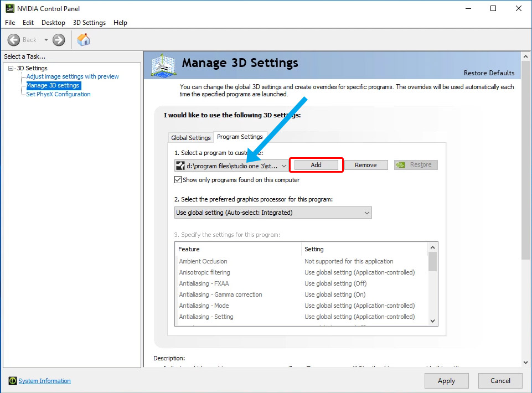Image resolution: width=532 pixels, height=393 pixels.
Task: Open the File menu
Action: [10, 23]
